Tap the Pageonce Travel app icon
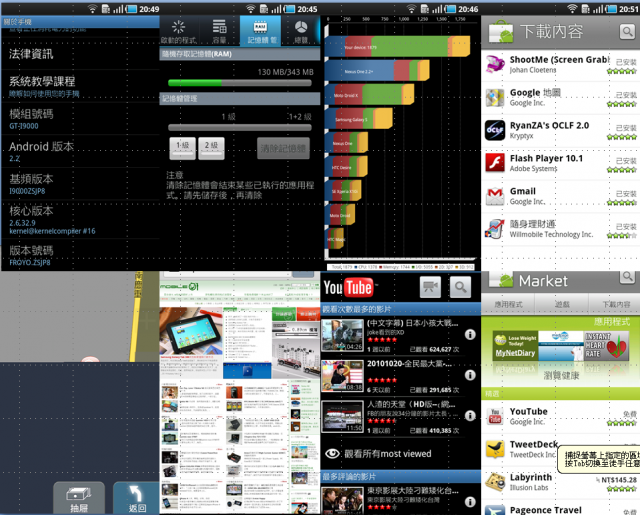 (x=495, y=510)
